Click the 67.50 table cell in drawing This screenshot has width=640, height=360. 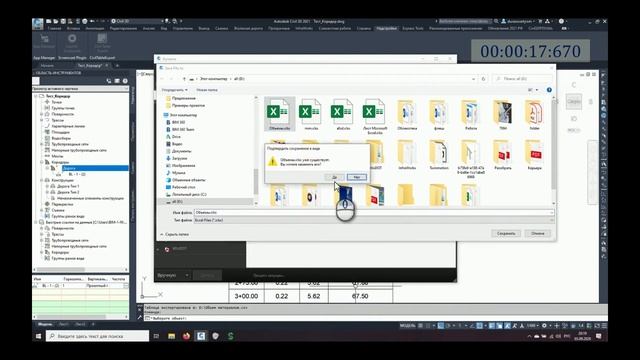pos(360,296)
